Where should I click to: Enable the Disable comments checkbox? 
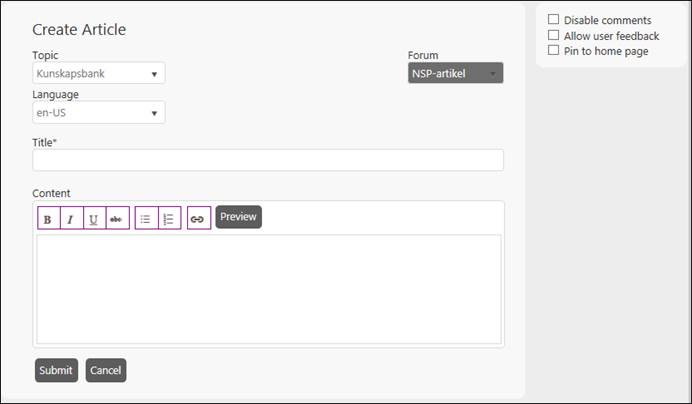click(554, 20)
